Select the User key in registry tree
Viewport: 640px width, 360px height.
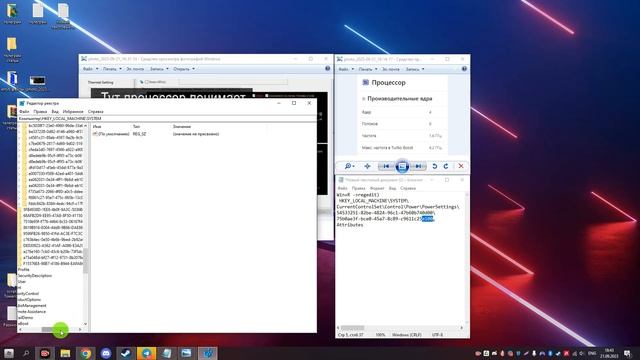coord(22,282)
